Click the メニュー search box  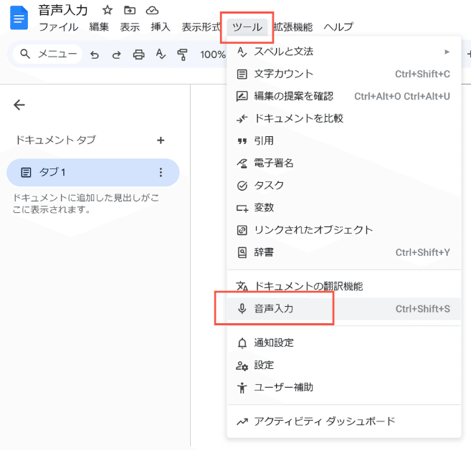click(47, 54)
